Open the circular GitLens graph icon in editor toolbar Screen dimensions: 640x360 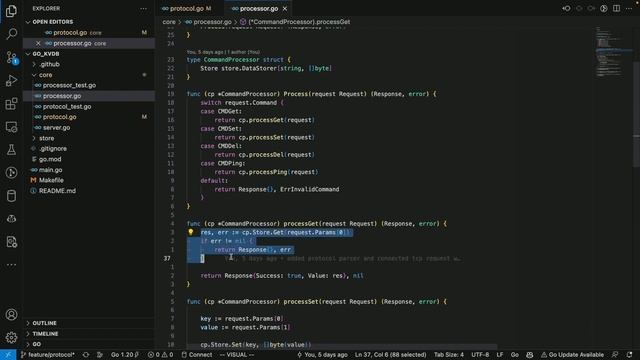[x=604, y=9]
